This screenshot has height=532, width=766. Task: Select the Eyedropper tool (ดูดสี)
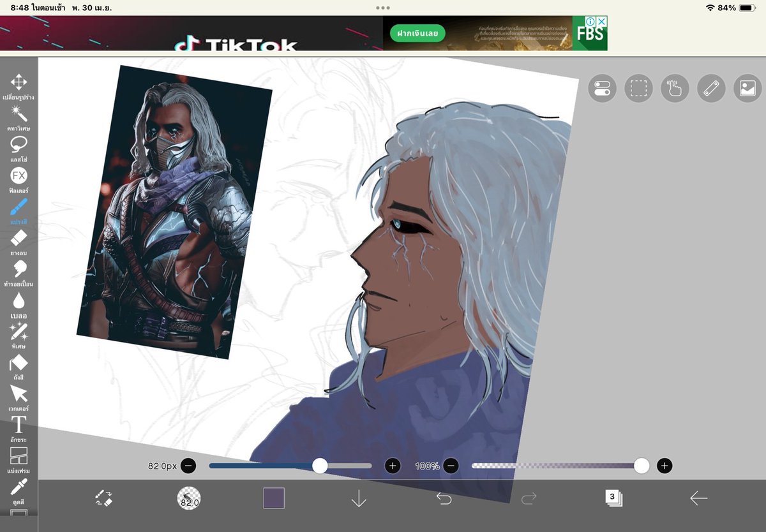pos(19,491)
